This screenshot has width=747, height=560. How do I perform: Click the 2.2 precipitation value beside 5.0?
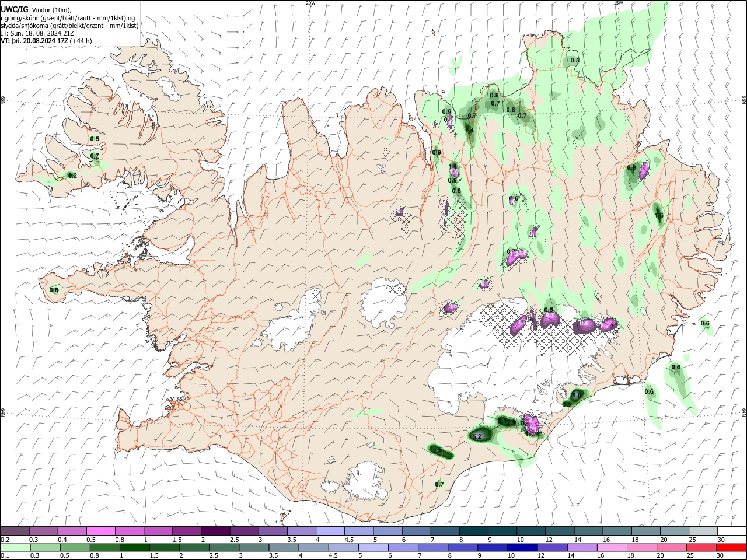pos(567,404)
